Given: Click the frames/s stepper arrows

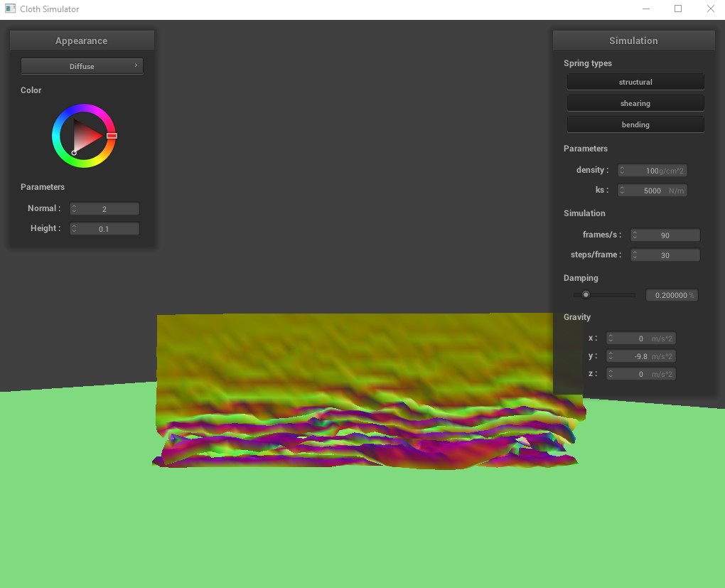Looking at the screenshot, I should [x=635, y=235].
